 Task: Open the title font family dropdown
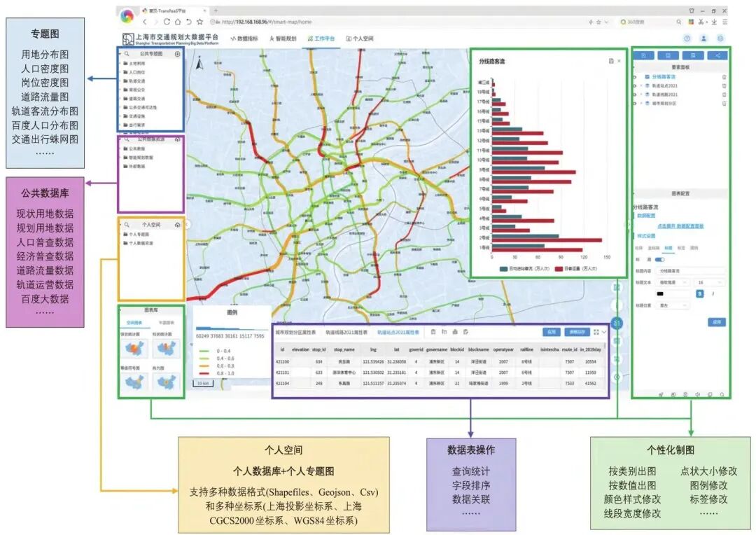(672, 282)
